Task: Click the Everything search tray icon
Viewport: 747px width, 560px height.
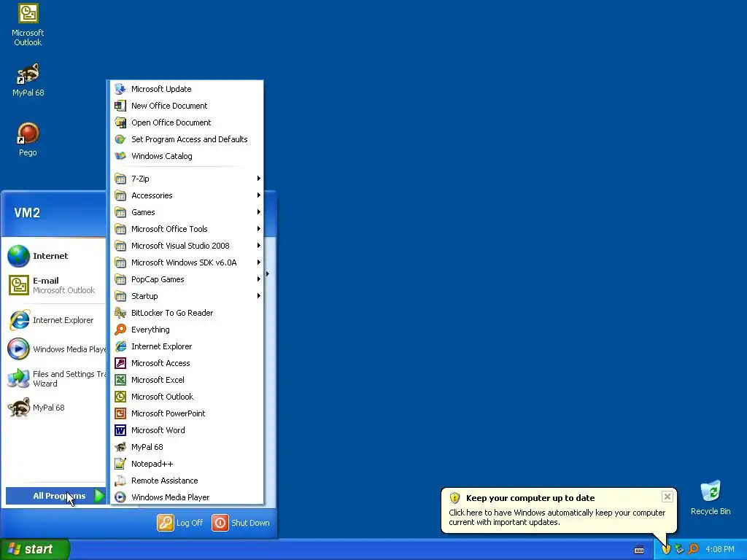Action: pos(693,550)
